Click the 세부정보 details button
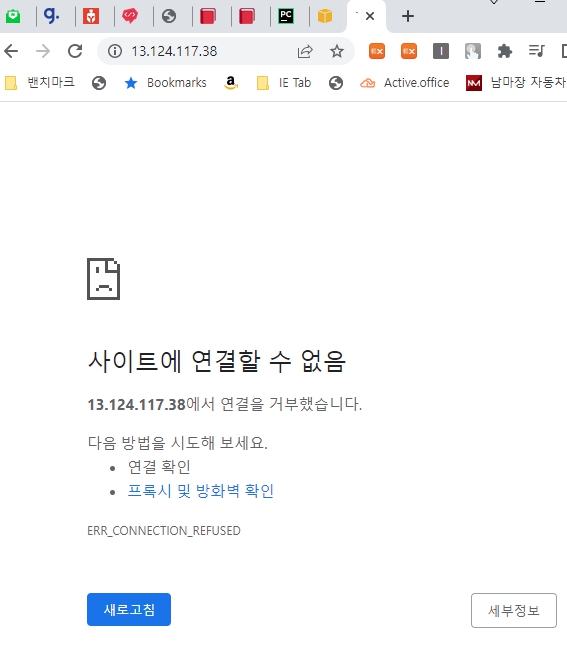The height and width of the screenshot is (645, 567). click(514, 610)
